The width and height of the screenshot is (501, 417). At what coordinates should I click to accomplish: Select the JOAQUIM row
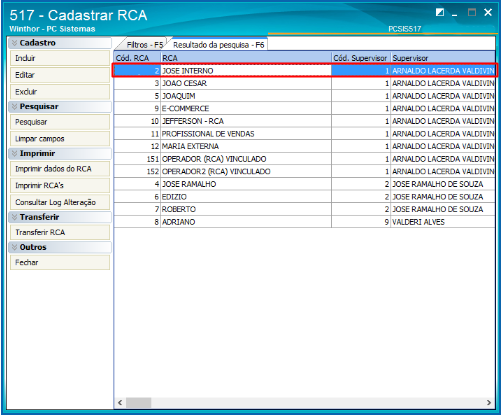click(x=305, y=96)
